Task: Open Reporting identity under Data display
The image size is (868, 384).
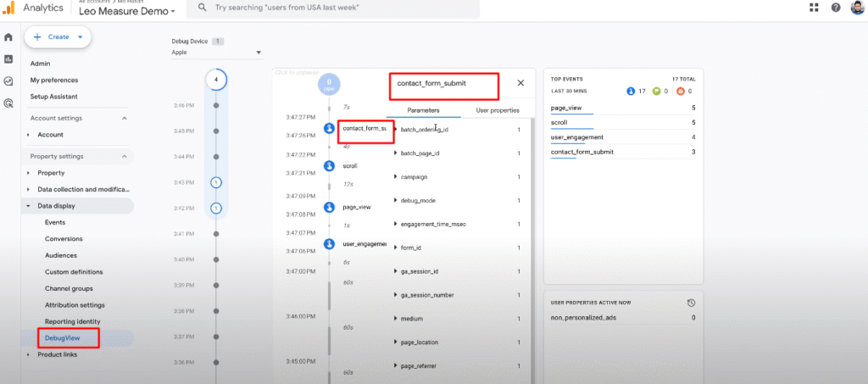Action: (x=73, y=321)
